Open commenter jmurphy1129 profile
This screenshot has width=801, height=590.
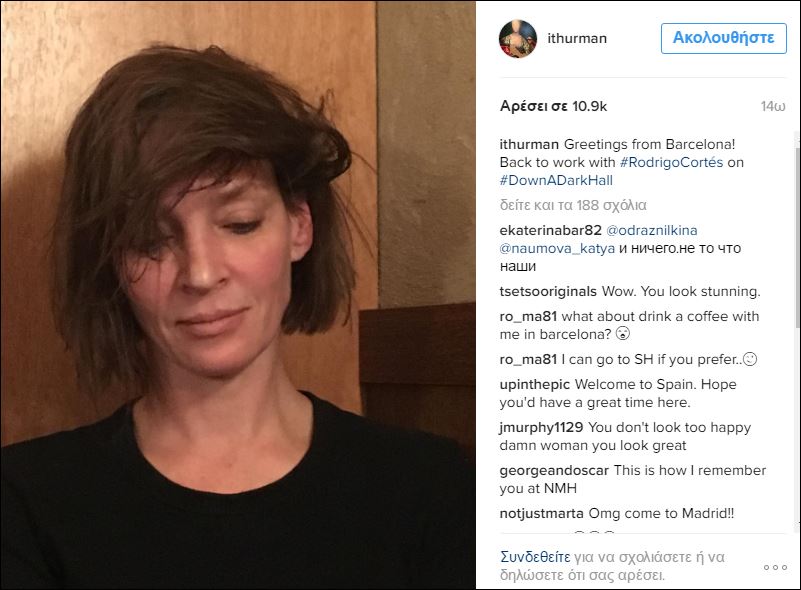541,427
